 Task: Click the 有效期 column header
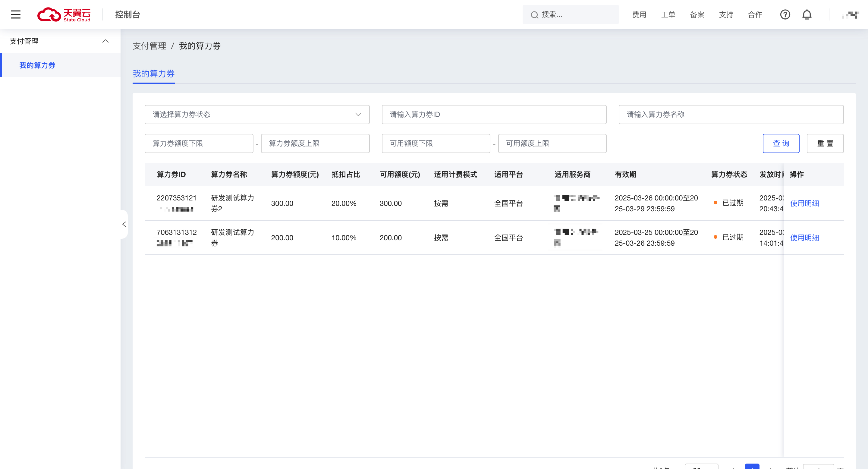625,174
